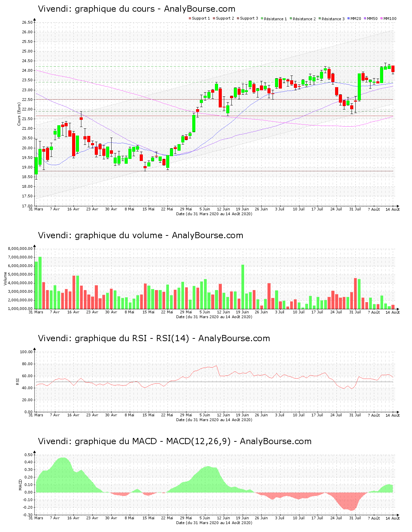
Task: Click the 20.00 RSI axis value
Action: pyautogui.click(x=27, y=400)
